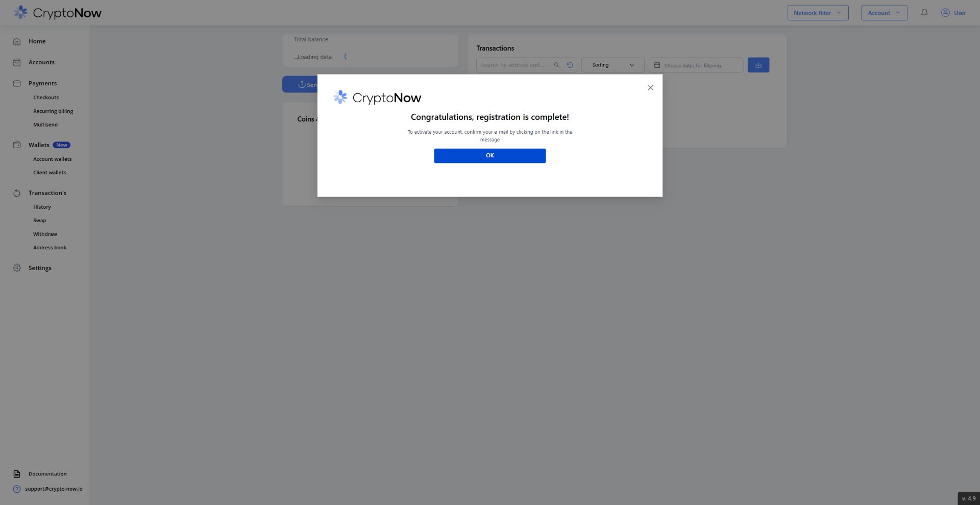Click the Payments card icon

coord(17,83)
